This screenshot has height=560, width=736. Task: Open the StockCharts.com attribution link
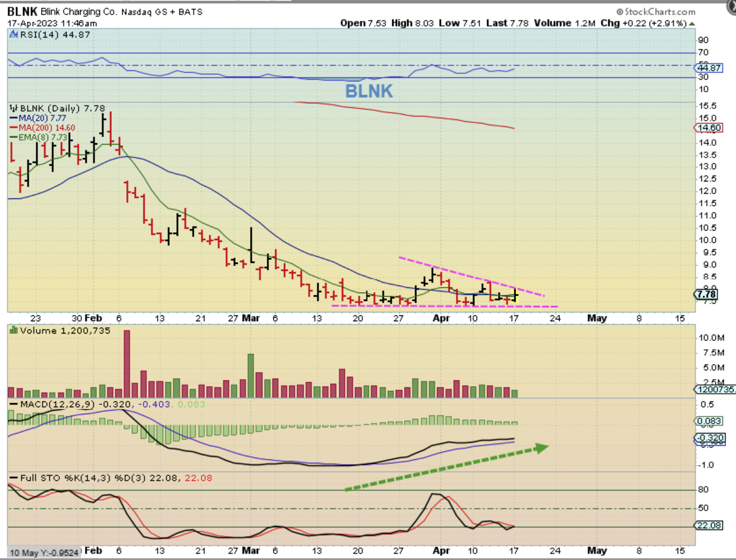[656, 12]
